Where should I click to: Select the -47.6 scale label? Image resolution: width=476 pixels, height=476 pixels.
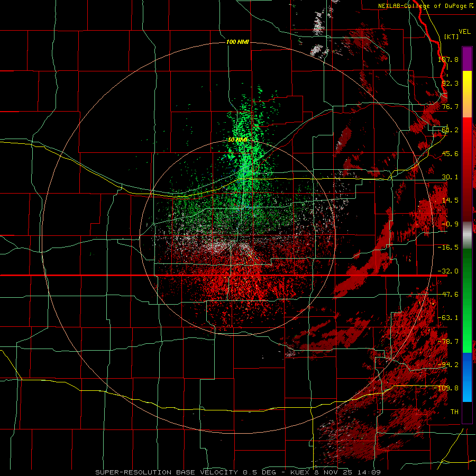click(x=448, y=295)
